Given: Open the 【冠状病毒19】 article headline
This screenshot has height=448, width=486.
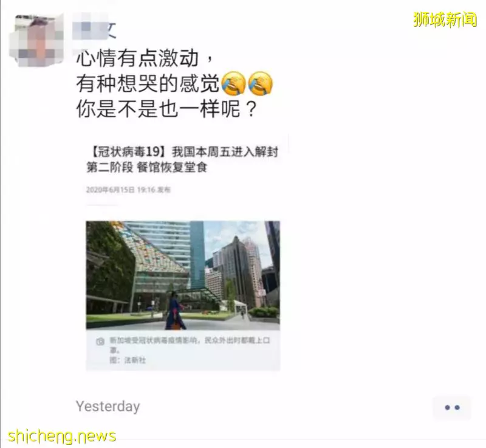Looking at the screenshot, I should pyautogui.click(x=183, y=152).
